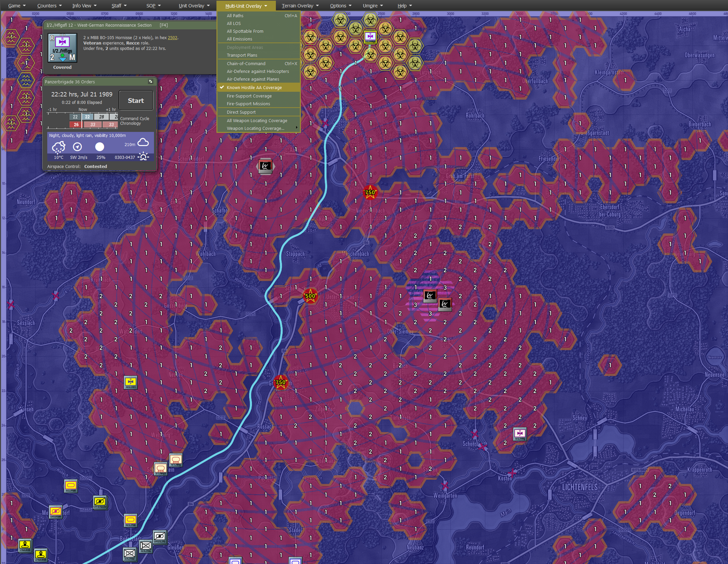The width and height of the screenshot is (728, 564).
Task: Choose Chain-of-Command from the menu
Action: click(246, 63)
